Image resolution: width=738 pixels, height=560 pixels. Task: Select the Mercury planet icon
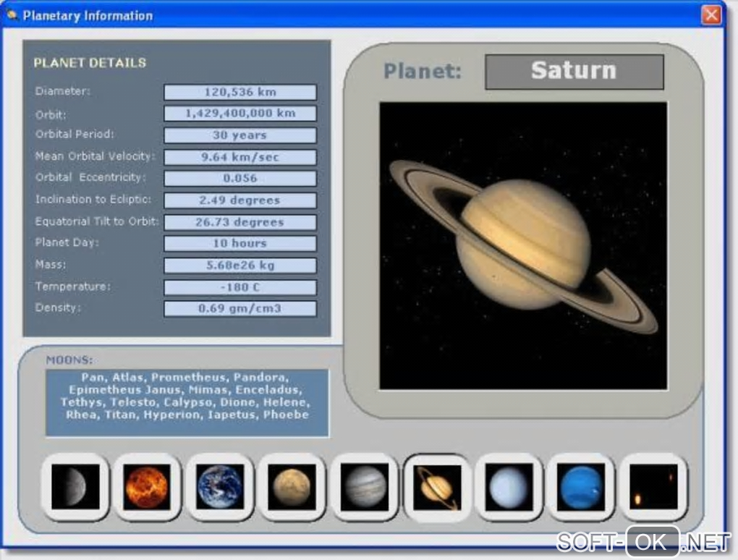(75, 487)
